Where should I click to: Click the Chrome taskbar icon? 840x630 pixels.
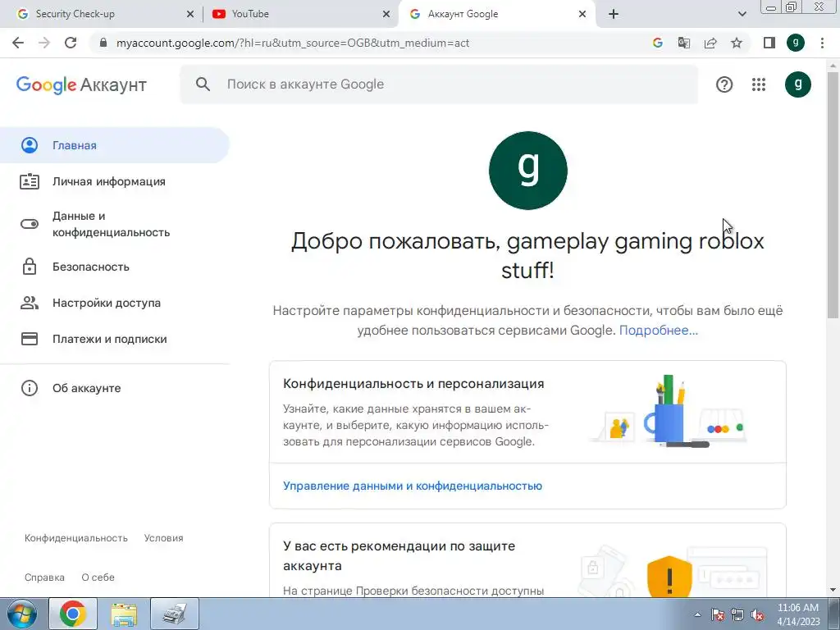coord(73,614)
